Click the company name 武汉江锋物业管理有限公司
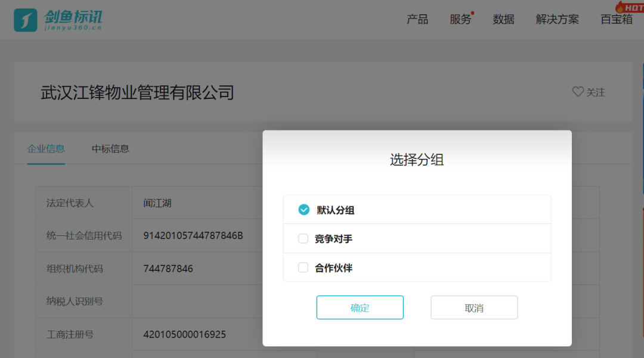This screenshot has height=358, width=644. pyautogui.click(x=137, y=92)
